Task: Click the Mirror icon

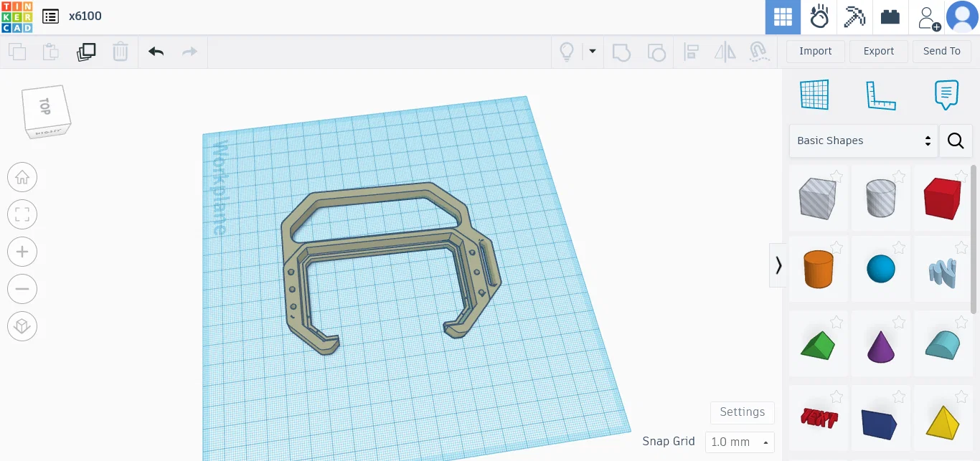Action: 725,52
